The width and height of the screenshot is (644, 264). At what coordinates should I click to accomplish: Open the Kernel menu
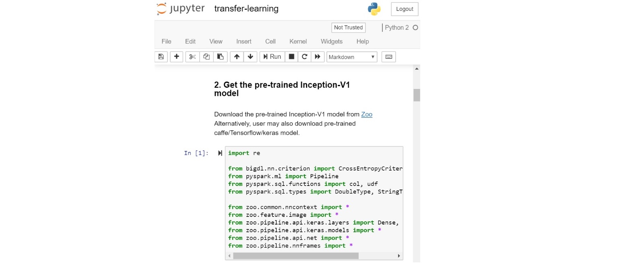298,41
